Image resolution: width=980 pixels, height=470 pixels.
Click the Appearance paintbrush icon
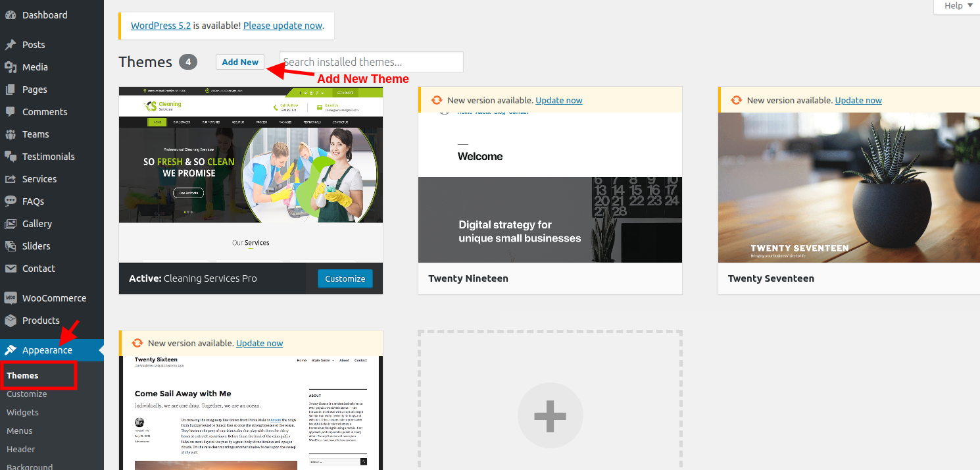click(x=11, y=350)
